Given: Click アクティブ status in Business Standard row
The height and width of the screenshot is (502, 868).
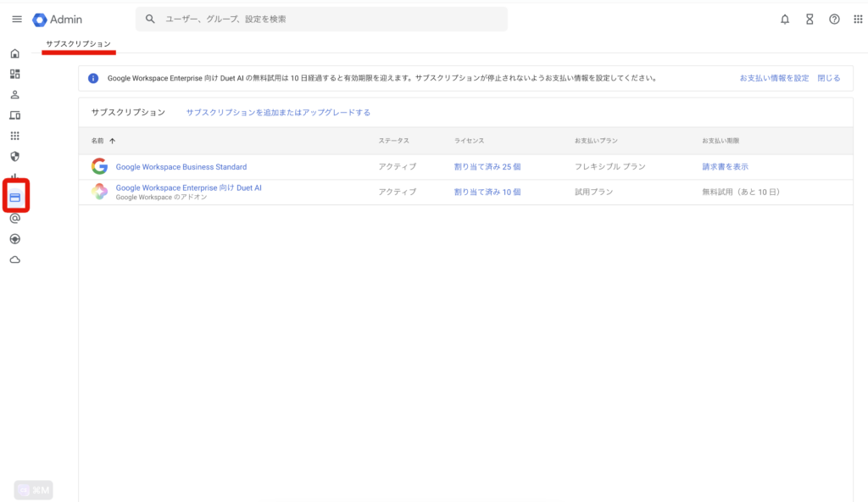Looking at the screenshot, I should [398, 167].
